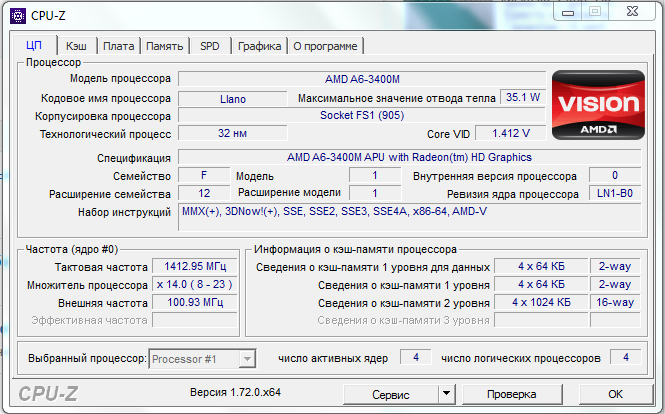
Task: Click the empty Эффективная частота field
Action: [x=195, y=320]
